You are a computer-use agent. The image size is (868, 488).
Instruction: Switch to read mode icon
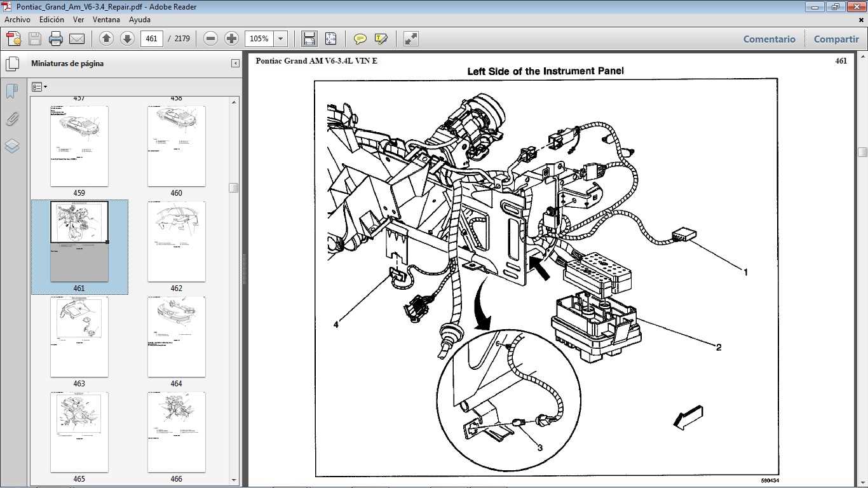pyautogui.click(x=411, y=39)
